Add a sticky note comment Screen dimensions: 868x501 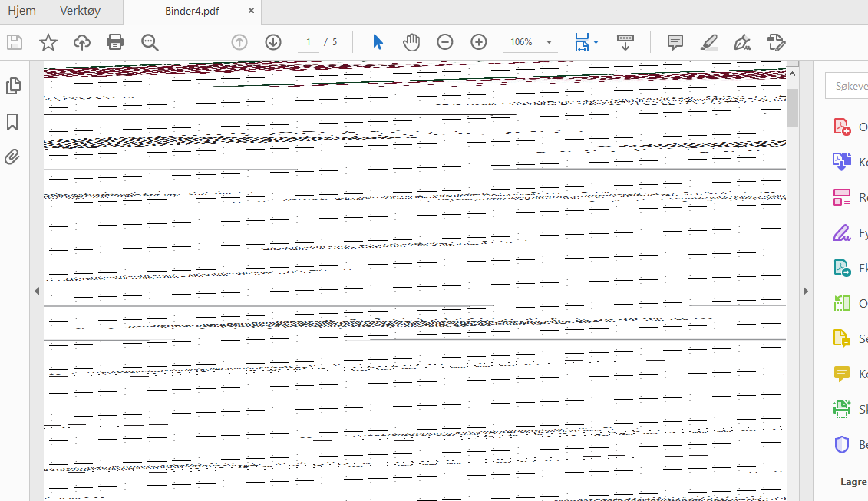point(675,42)
